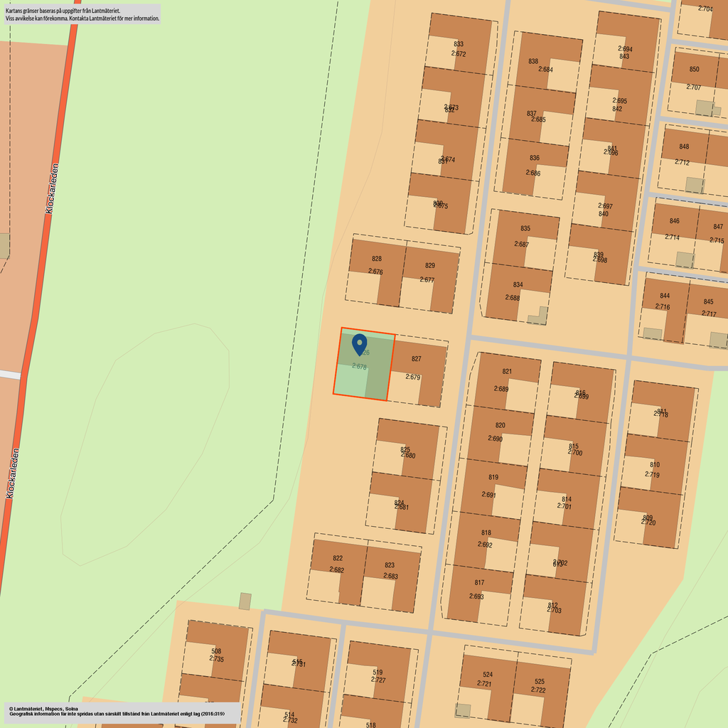Screen dimensions: 728x728
Task: Select the highlighted parcel labeled 2:678
Action: (x=364, y=364)
